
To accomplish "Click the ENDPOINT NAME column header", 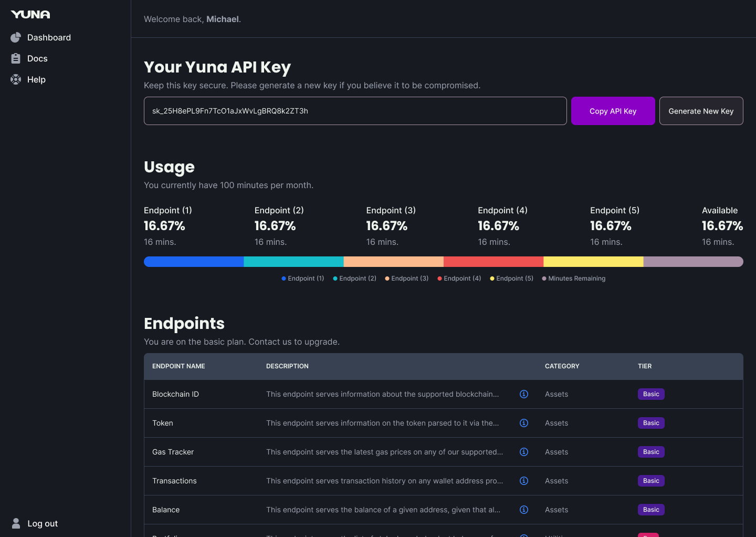I will pos(178,366).
